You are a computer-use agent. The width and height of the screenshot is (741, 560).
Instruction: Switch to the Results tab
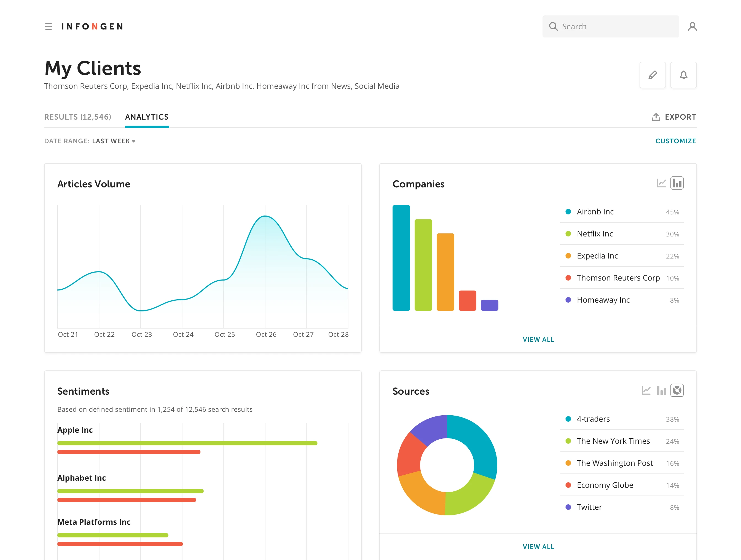click(78, 117)
